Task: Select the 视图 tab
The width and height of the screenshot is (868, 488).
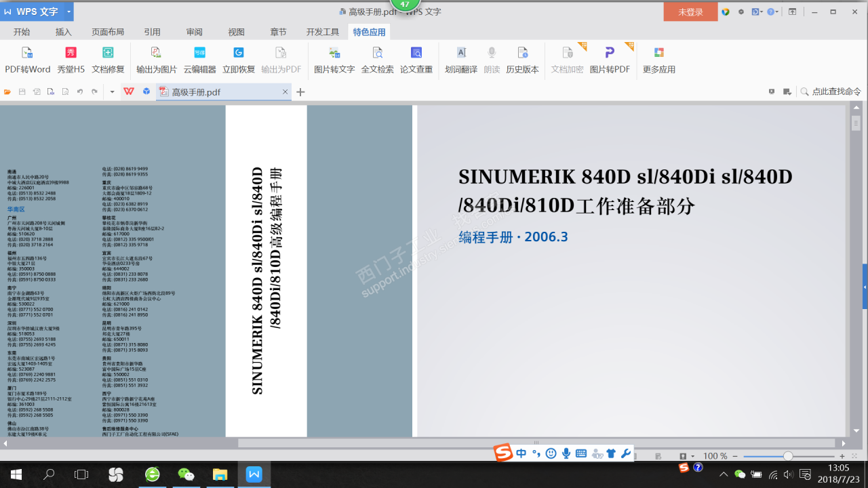Action: point(236,32)
